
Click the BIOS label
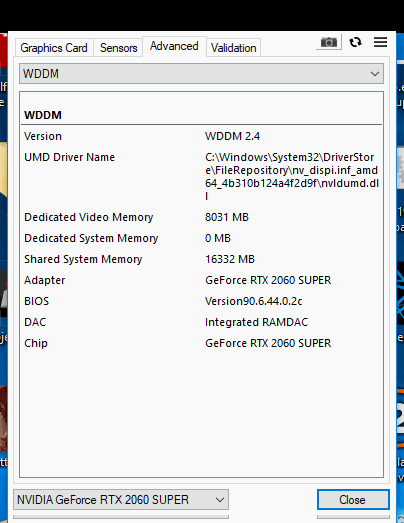[x=36, y=301]
